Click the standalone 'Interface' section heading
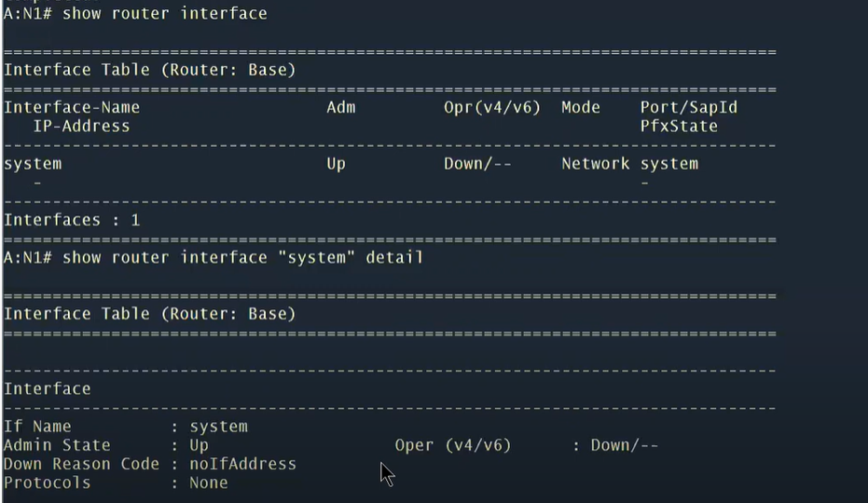This screenshot has width=868, height=503. coord(48,388)
